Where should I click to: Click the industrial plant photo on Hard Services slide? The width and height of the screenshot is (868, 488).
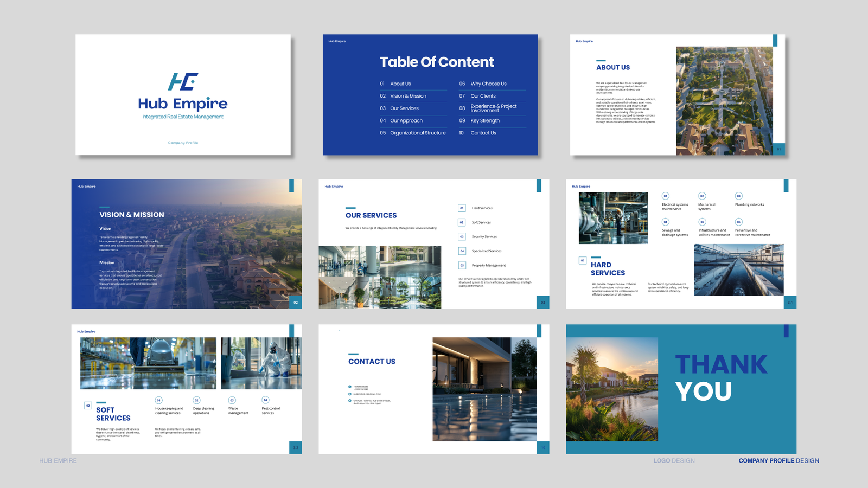613,218
